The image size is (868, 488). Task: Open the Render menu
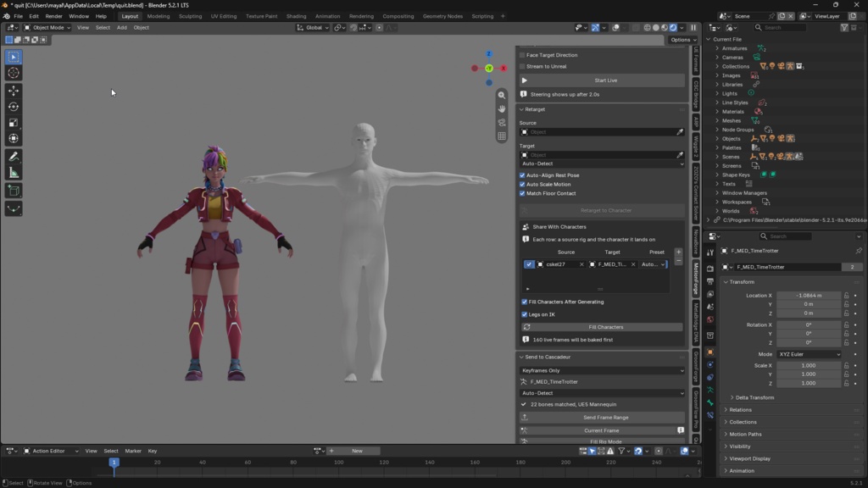(53, 16)
